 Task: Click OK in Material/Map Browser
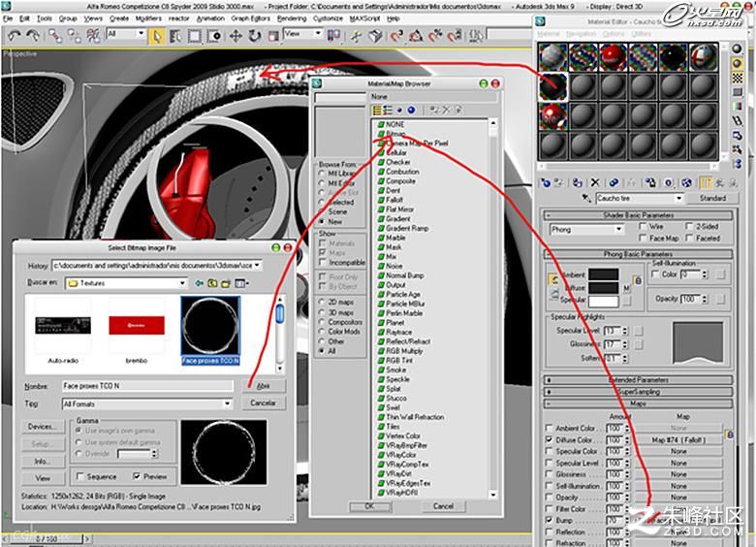click(369, 506)
